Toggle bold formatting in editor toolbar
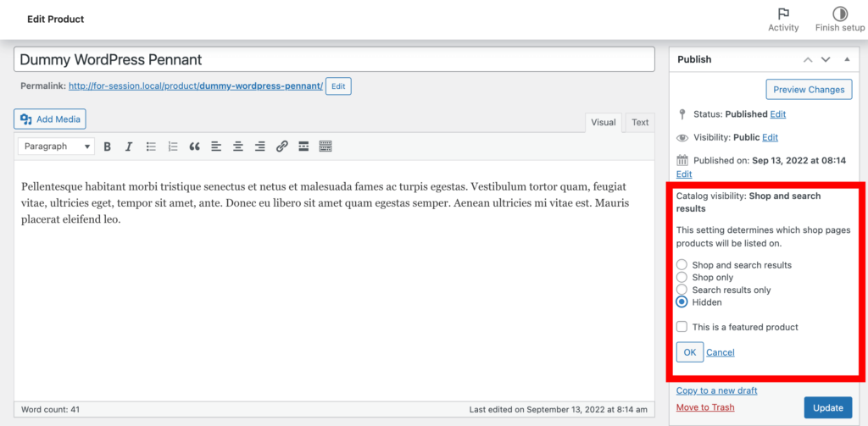This screenshot has height=426, width=868. coord(108,147)
